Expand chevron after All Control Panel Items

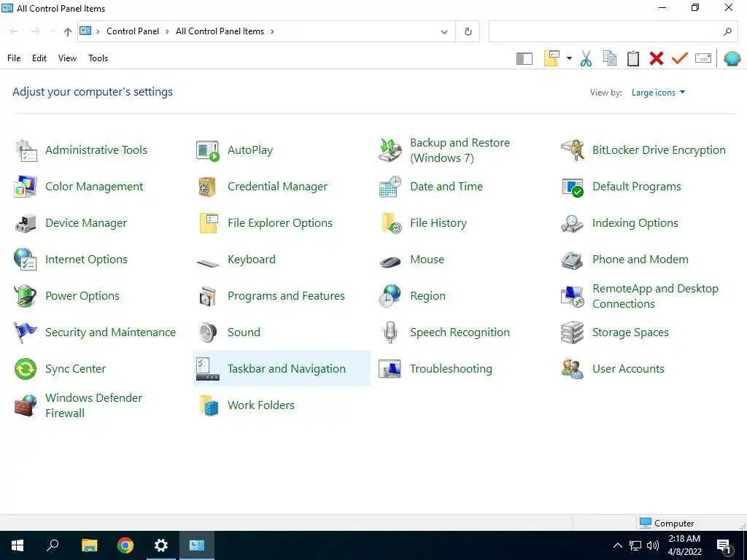coord(273,31)
